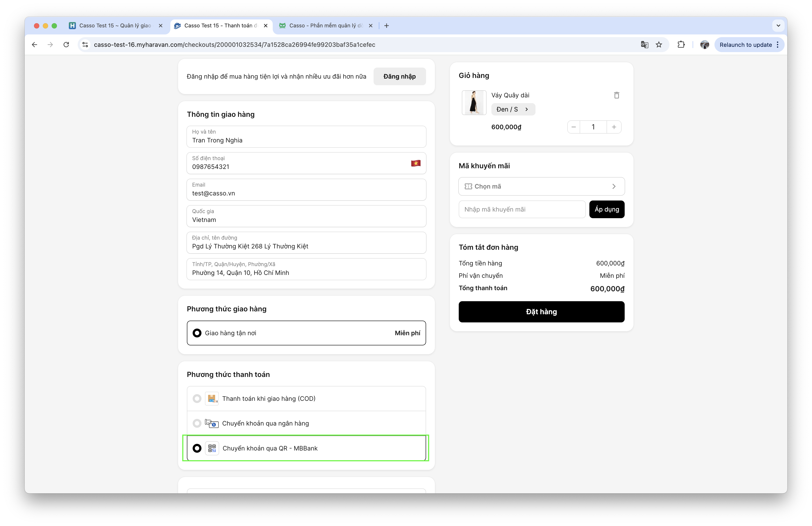Switch to Casso Test 15 Quản lý tab
Screen dimensions: 812x526
tap(115, 26)
